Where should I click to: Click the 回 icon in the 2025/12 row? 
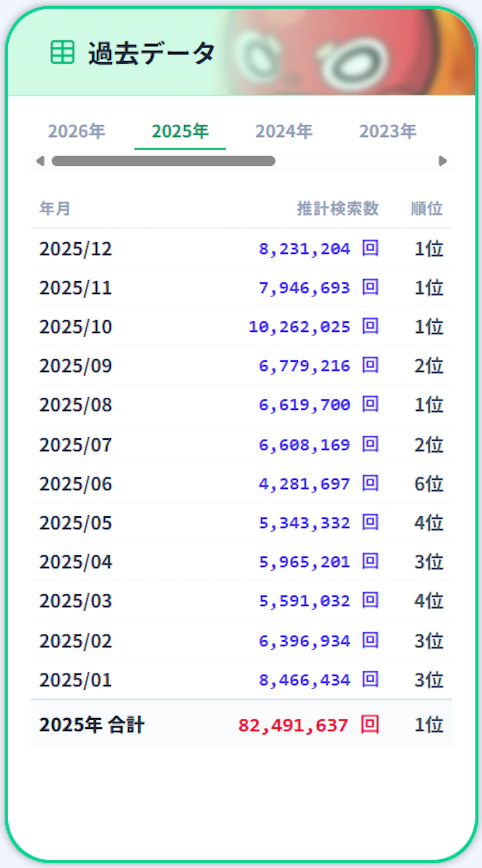coord(370,248)
